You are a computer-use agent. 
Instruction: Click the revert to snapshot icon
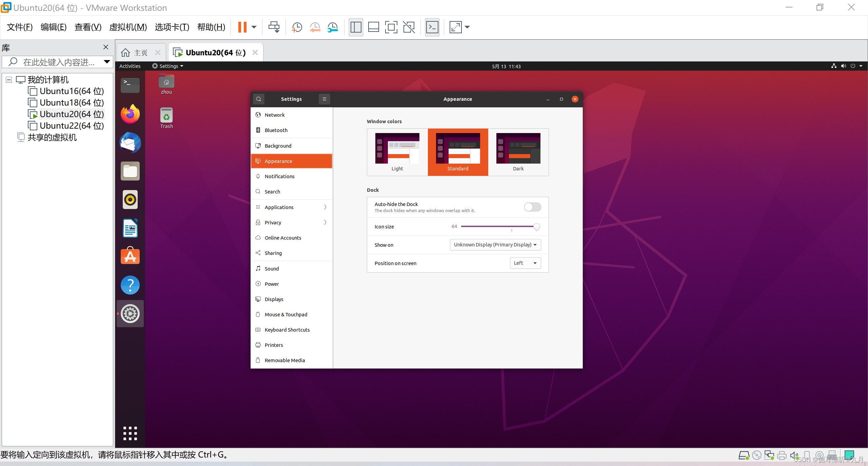[x=315, y=27]
